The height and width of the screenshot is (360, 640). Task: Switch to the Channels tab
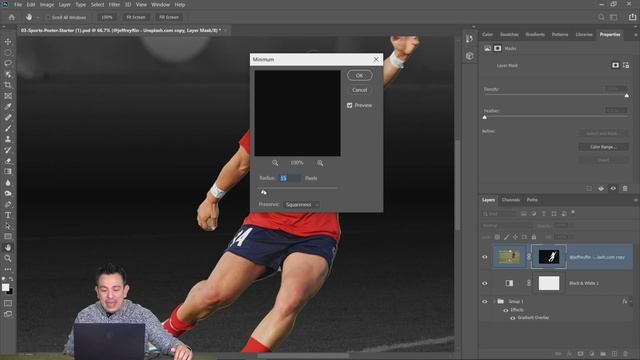pos(511,200)
